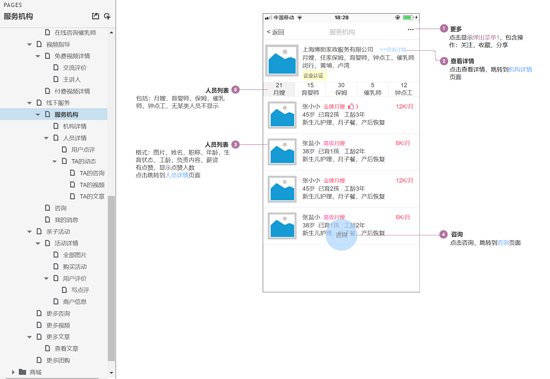Viewport: 550px width, 379px height.
Task: Click the company logo image placeholder
Action: point(282,61)
